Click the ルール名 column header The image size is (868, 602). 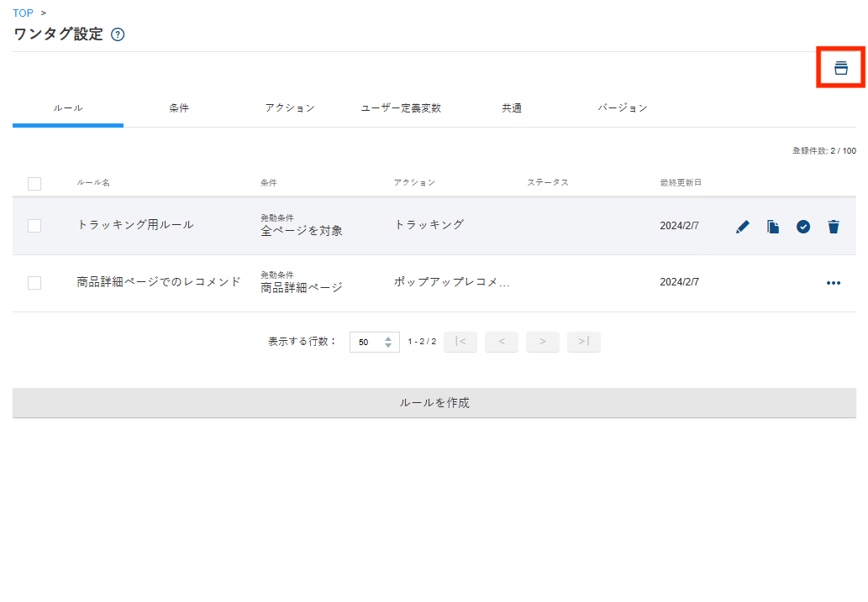click(x=93, y=182)
